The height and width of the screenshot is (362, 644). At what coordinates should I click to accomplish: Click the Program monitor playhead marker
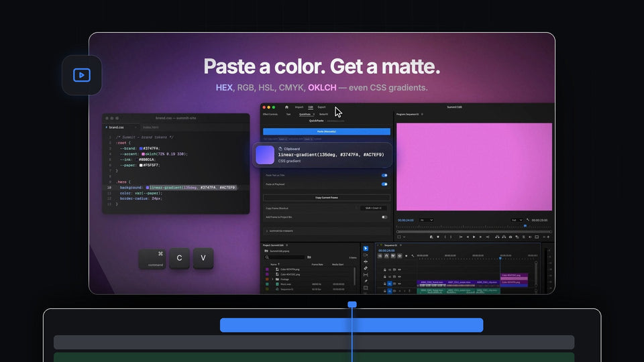pos(525,226)
